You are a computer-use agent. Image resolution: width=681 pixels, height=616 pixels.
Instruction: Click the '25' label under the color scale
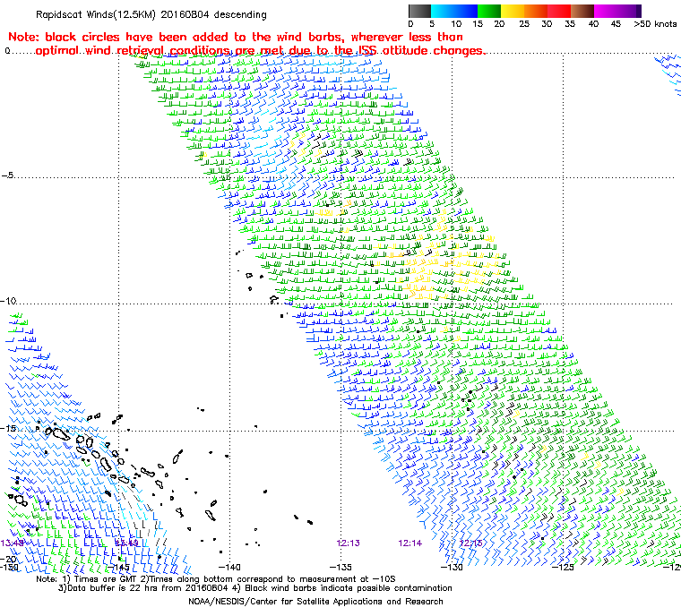tap(524, 24)
